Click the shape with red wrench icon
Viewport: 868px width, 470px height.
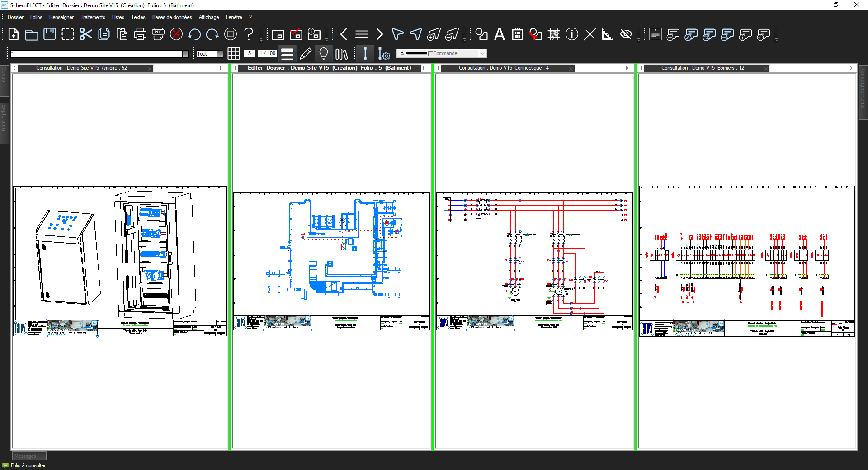pyautogui.click(x=536, y=34)
